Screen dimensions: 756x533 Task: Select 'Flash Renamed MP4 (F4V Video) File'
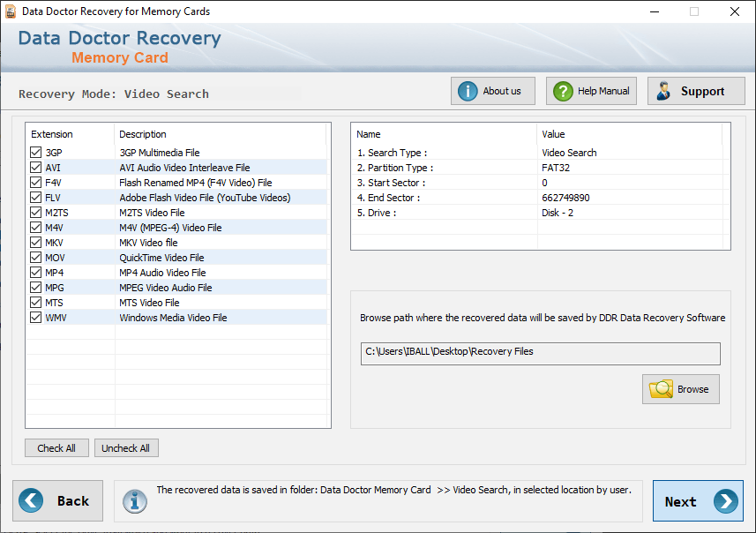click(196, 183)
